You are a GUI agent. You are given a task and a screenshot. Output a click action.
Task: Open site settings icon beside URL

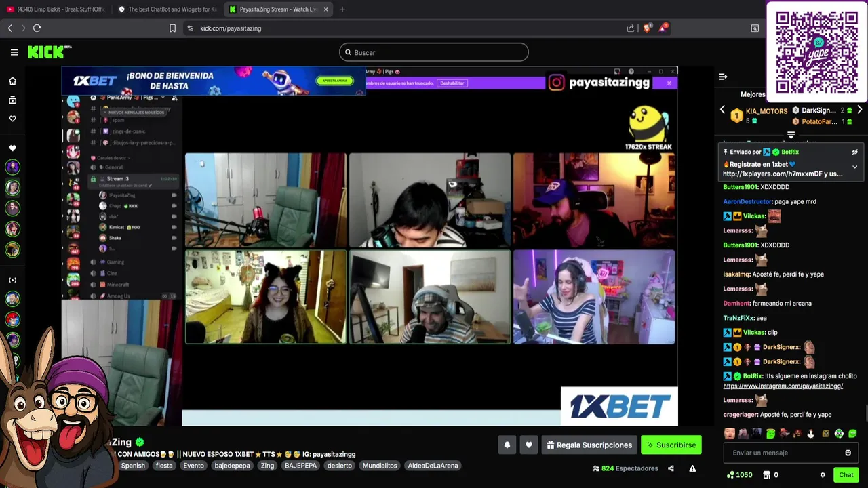(190, 28)
